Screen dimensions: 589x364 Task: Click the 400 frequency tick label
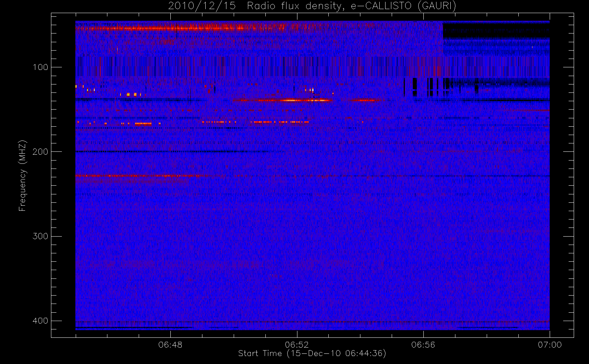coord(40,321)
